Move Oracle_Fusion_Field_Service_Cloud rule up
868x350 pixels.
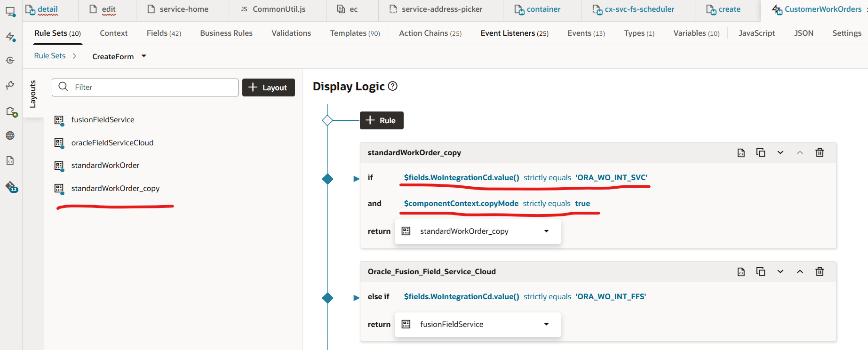(x=800, y=272)
